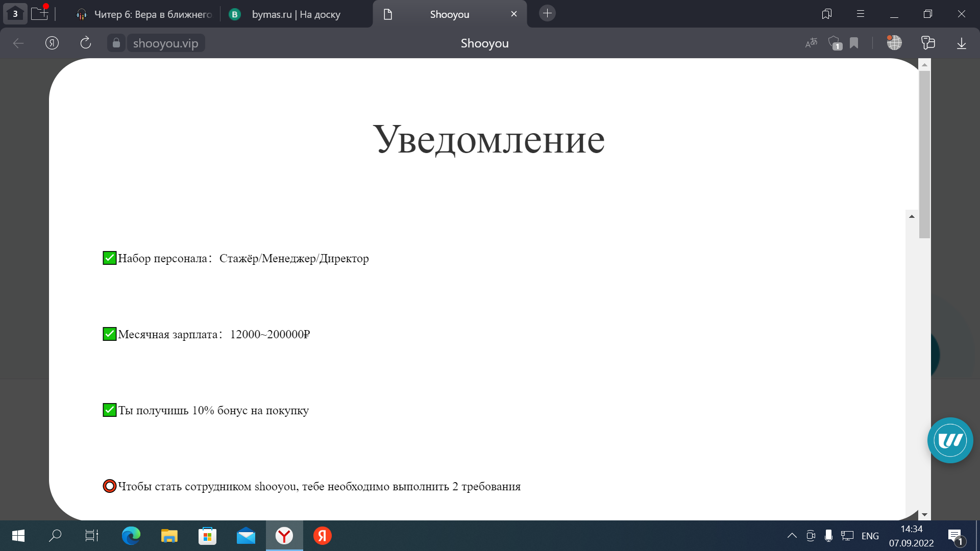The height and width of the screenshot is (551, 980).
Task: Click green checkbox beside Набор персонала
Action: (109, 258)
